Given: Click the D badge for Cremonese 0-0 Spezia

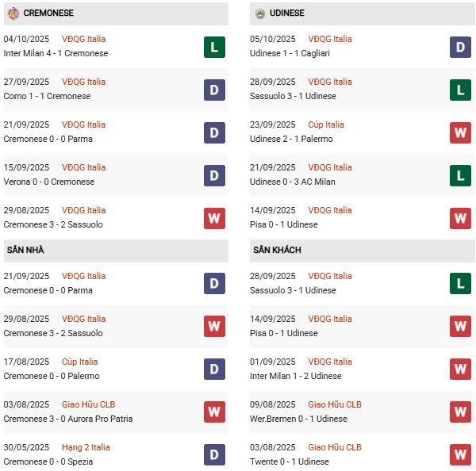Looking at the screenshot, I should pos(214,455).
